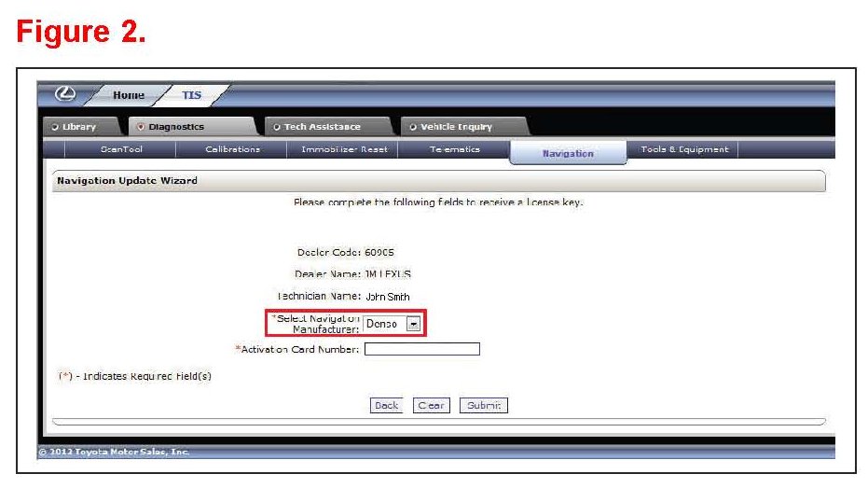Click the Telematics submenu item
Image resolution: width=868 pixels, height=488 pixels.
tap(454, 149)
